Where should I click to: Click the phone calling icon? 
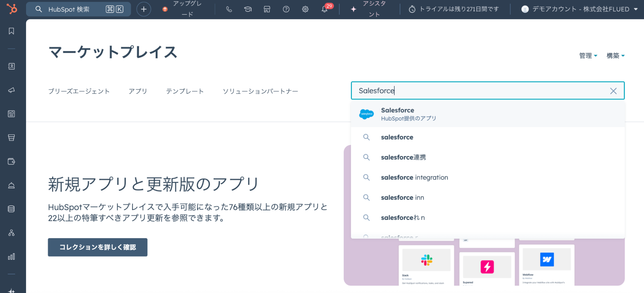click(x=229, y=9)
